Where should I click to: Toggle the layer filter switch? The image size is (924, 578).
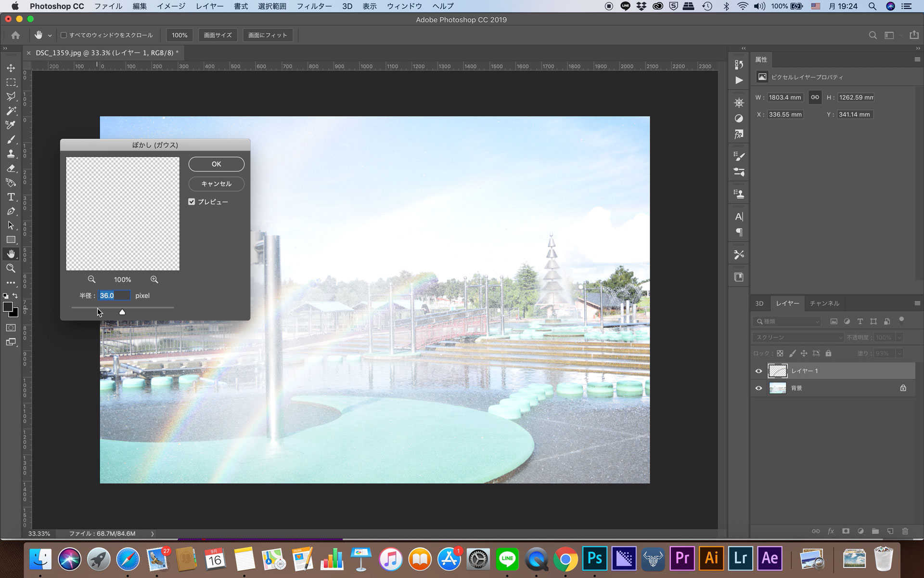click(x=901, y=320)
